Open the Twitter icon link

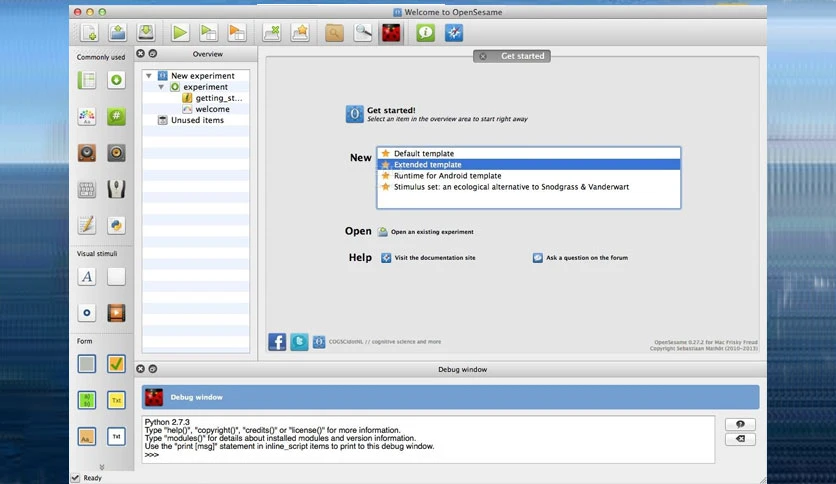299,342
